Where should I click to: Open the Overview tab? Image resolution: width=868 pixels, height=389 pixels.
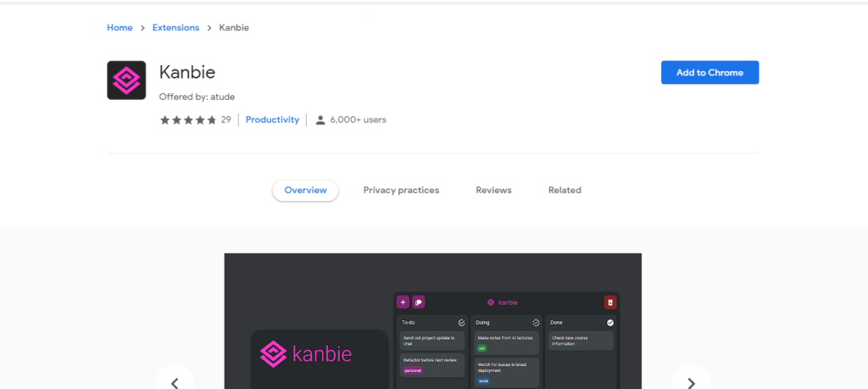(x=305, y=191)
